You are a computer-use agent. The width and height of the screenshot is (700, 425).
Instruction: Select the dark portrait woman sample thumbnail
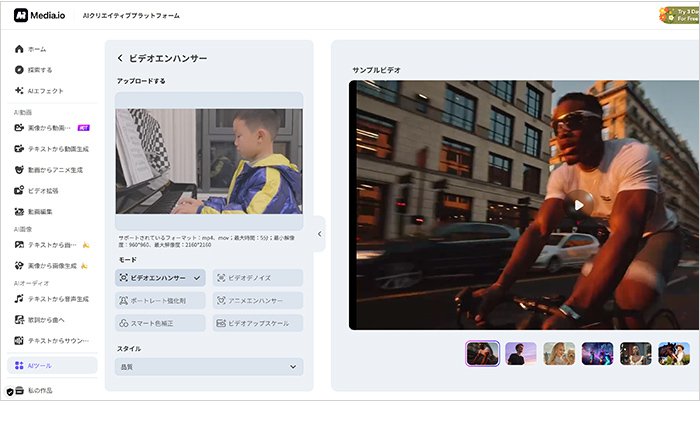pyautogui.click(x=636, y=354)
